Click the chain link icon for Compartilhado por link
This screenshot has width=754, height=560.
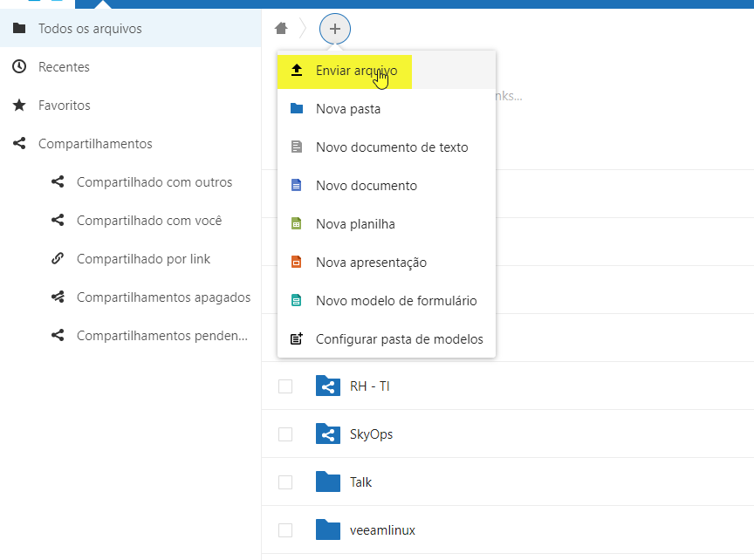(x=58, y=258)
